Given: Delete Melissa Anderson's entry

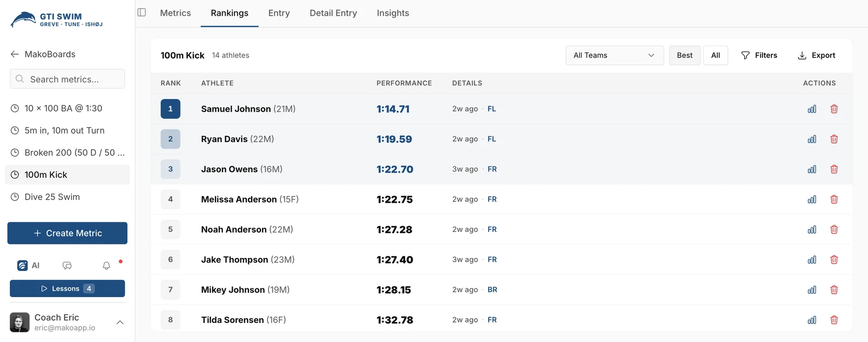Looking at the screenshot, I should click(x=834, y=199).
